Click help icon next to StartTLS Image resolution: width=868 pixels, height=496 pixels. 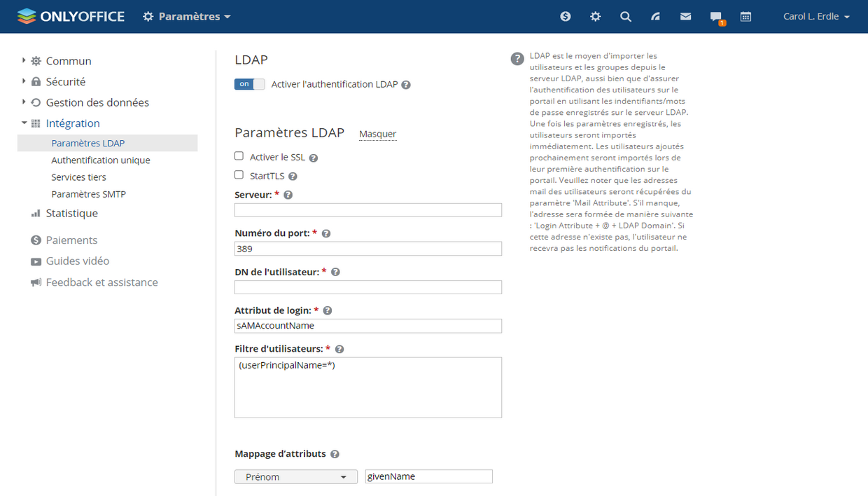[293, 177]
